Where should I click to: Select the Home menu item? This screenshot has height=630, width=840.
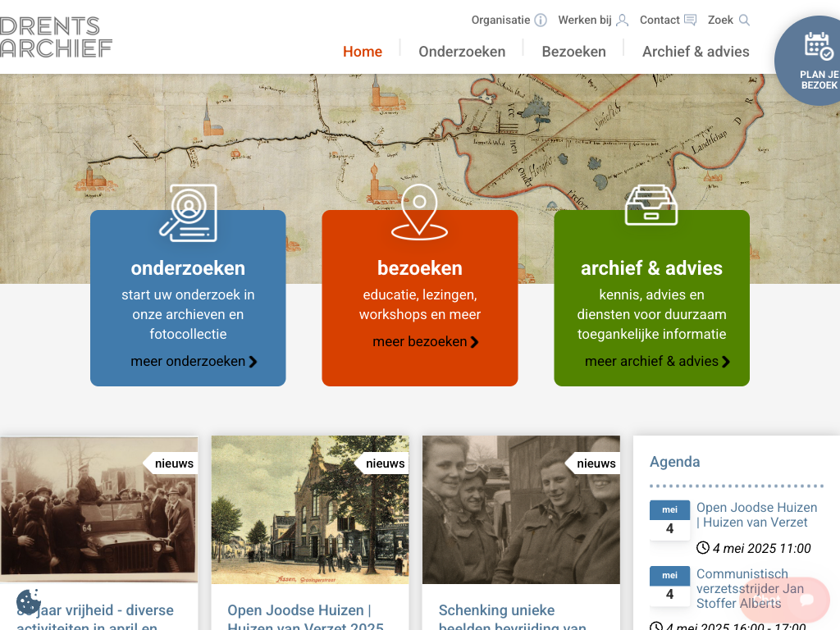(x=363, y=52)
